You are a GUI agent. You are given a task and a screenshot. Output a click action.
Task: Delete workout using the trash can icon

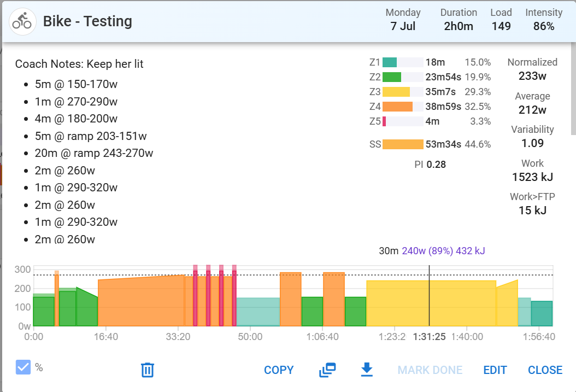(x=148, y=370)
